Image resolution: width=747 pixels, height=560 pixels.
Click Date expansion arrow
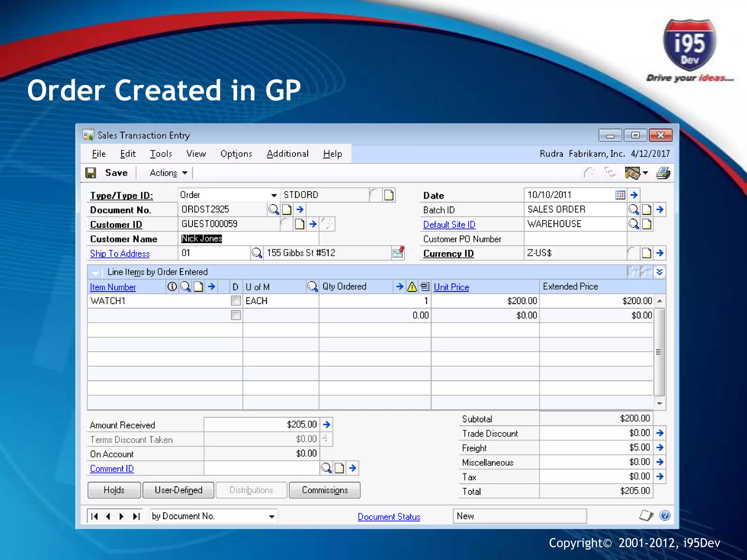[634, 195]
